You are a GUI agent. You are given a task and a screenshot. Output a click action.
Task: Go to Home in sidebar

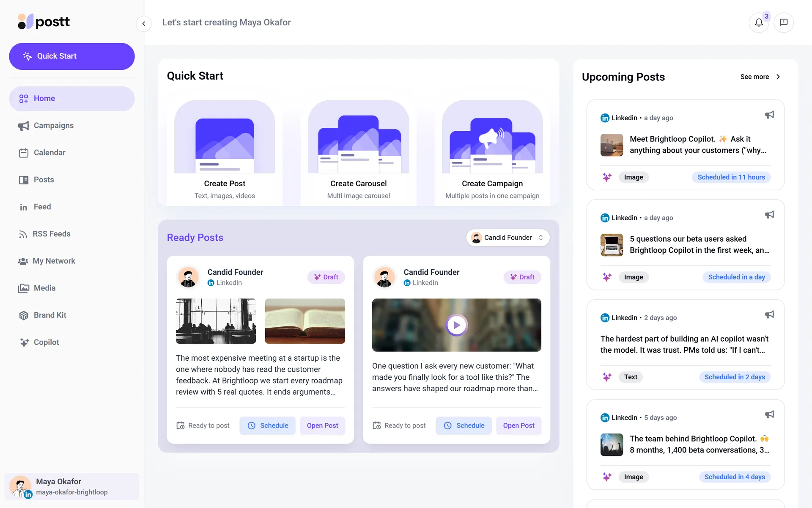tap(72, 99)
